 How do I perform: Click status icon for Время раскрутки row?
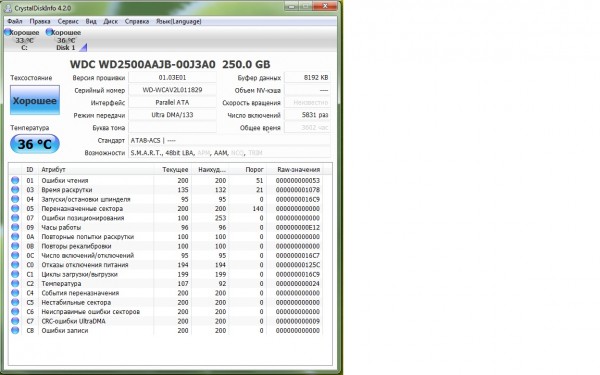tap(15, 190)
